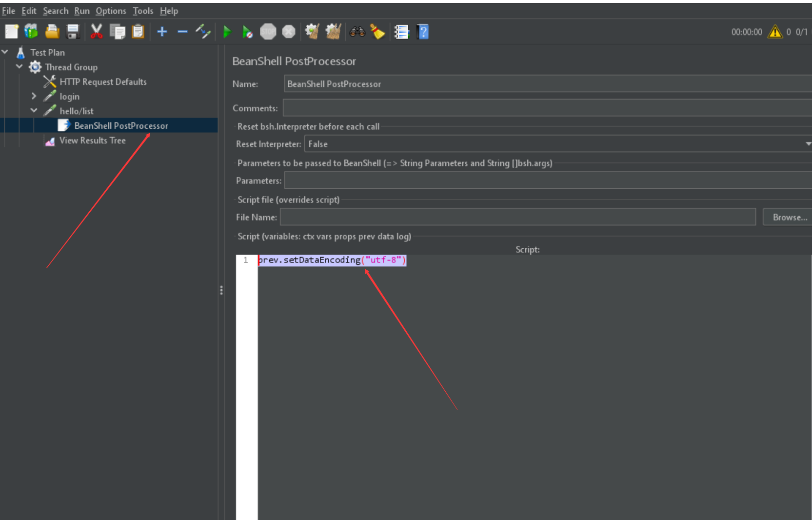Click the Stop test icon
This screenshot has width=812, height=520.
tap(268, 32)
